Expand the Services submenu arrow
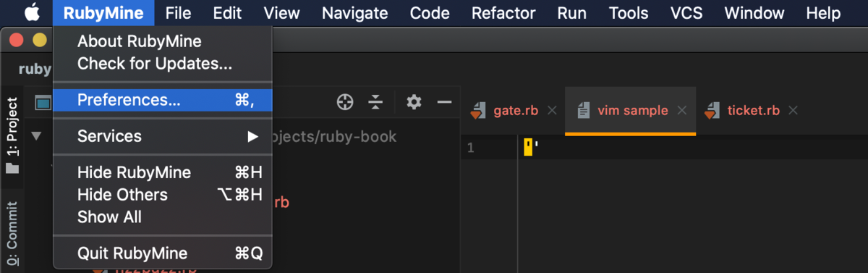Image resolution: width=868 pixels, height=273 pixels. (252, 136)
